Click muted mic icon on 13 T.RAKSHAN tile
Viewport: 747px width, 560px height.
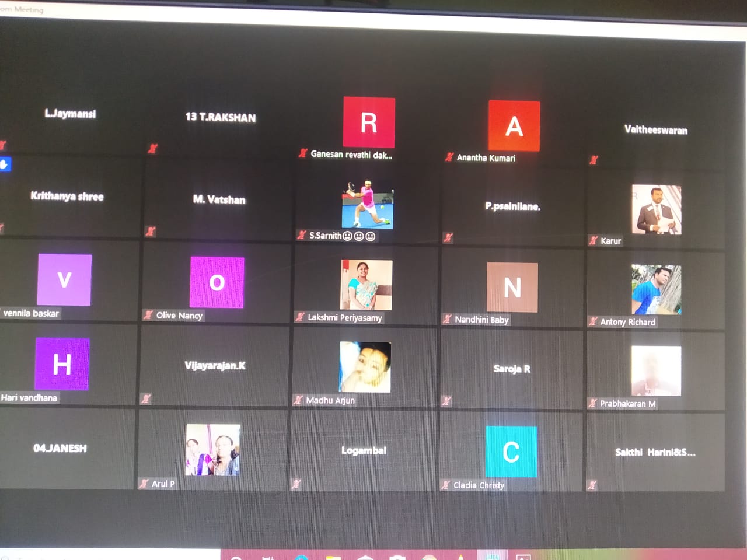point(152,148)
